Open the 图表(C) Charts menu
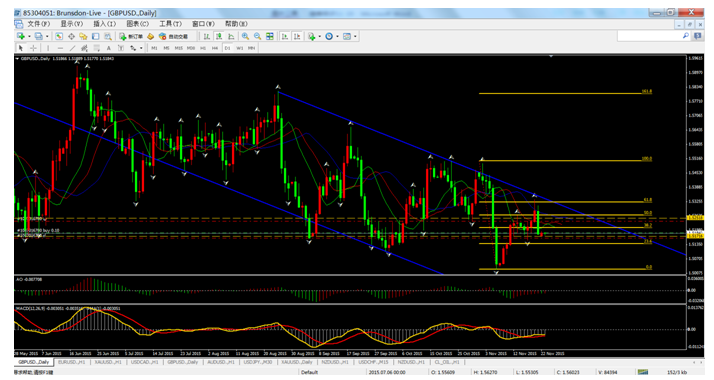The width and height of the screenshot is (714, 380). tap(138, 24)
